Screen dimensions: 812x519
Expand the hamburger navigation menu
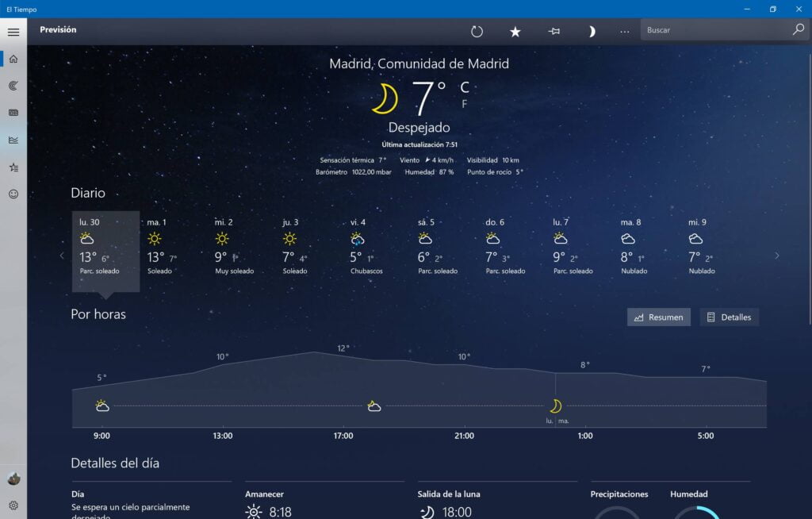click(x=13, y=32)
